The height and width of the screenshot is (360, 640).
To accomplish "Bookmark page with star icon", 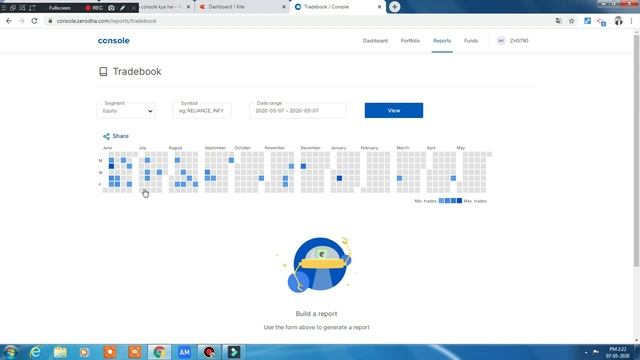I will click(571, 21).
